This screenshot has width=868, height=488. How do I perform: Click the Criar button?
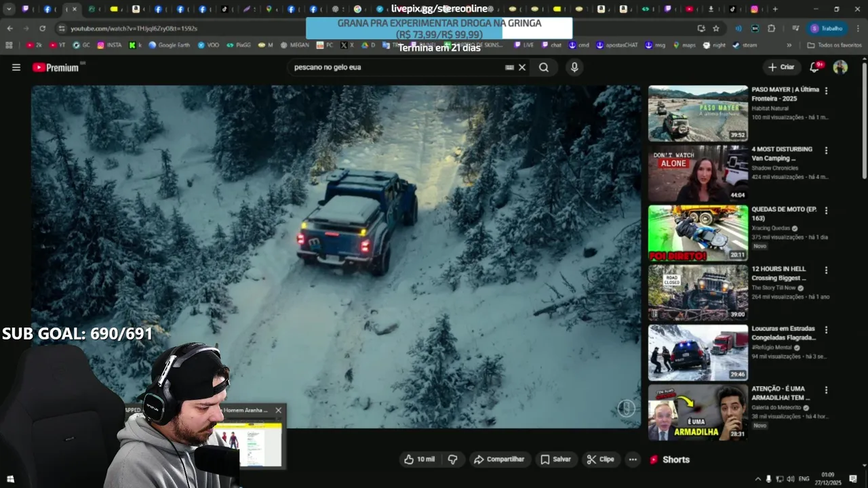tap(781, 67)
